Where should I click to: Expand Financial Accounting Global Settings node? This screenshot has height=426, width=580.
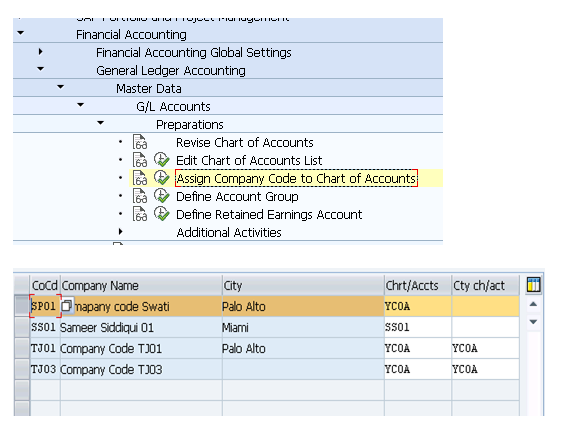pos(41,52)
